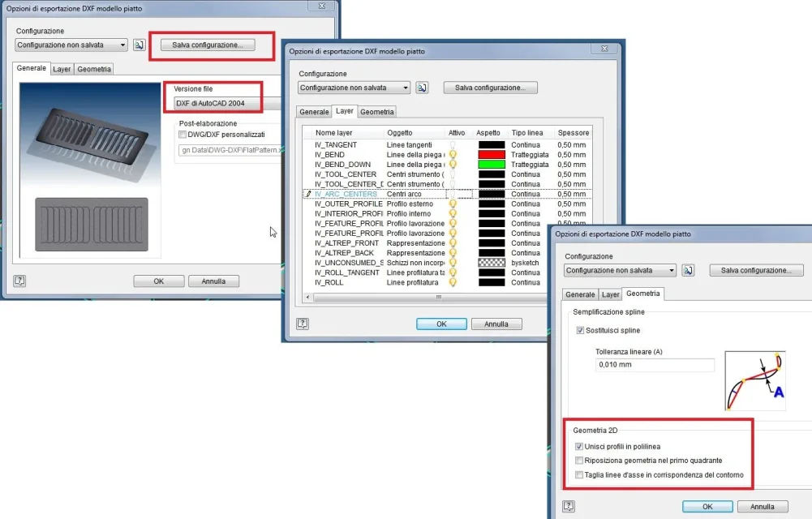Click Nome layer column header
The height and width of the screenshot is (519, 812).
click(333, 133)
